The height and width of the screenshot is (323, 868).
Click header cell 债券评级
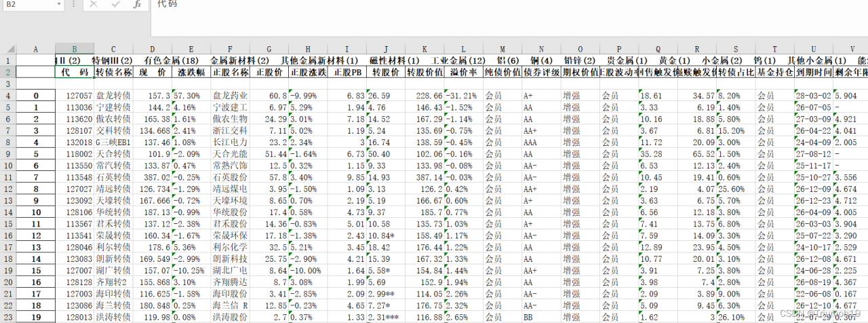(542, 72)
